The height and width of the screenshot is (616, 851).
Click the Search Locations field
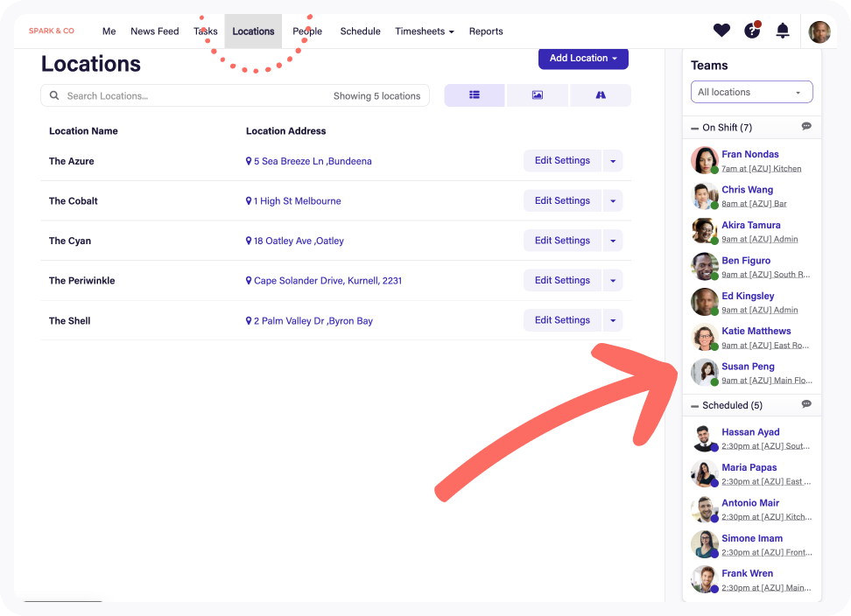tap(193, 96)
